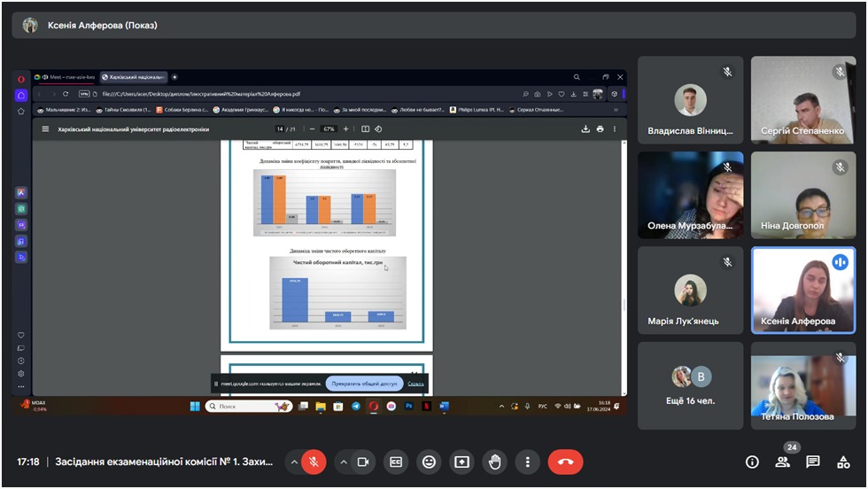Click the Ещё 16 чел. tile

point(691,385)
